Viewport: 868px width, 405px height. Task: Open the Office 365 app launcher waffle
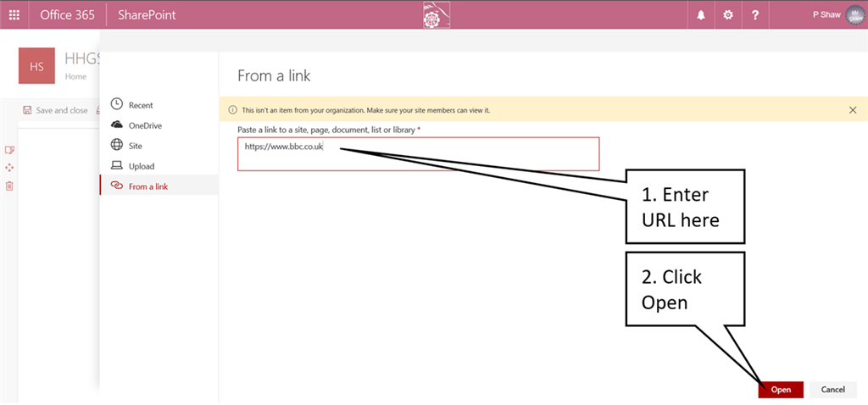point(14,15)
